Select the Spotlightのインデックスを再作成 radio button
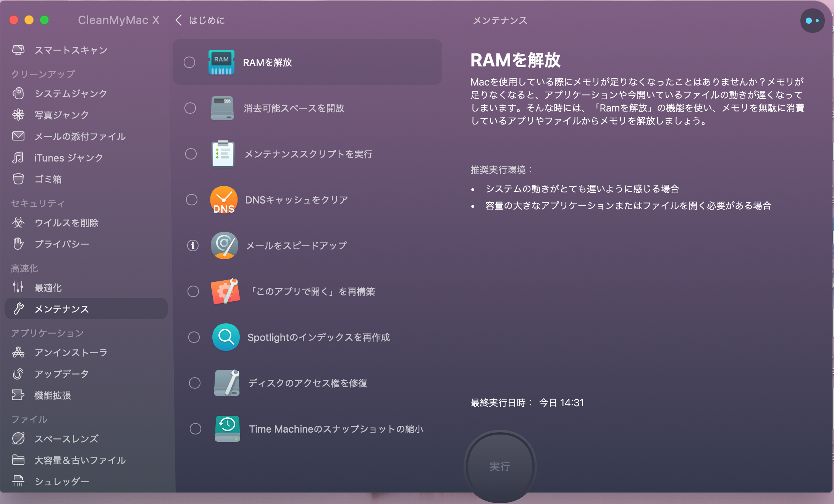 pyautogui.click(x=194, y=337)
